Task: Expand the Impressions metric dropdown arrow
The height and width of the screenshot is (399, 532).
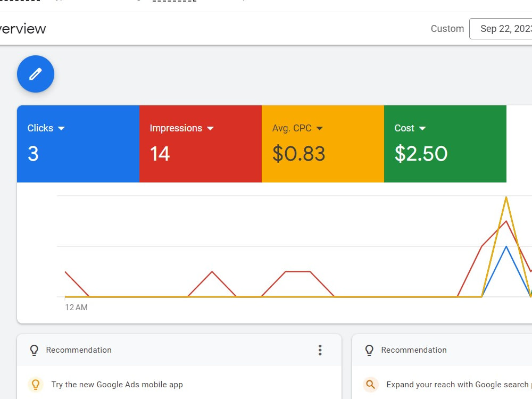Action: tap(210, 128)
